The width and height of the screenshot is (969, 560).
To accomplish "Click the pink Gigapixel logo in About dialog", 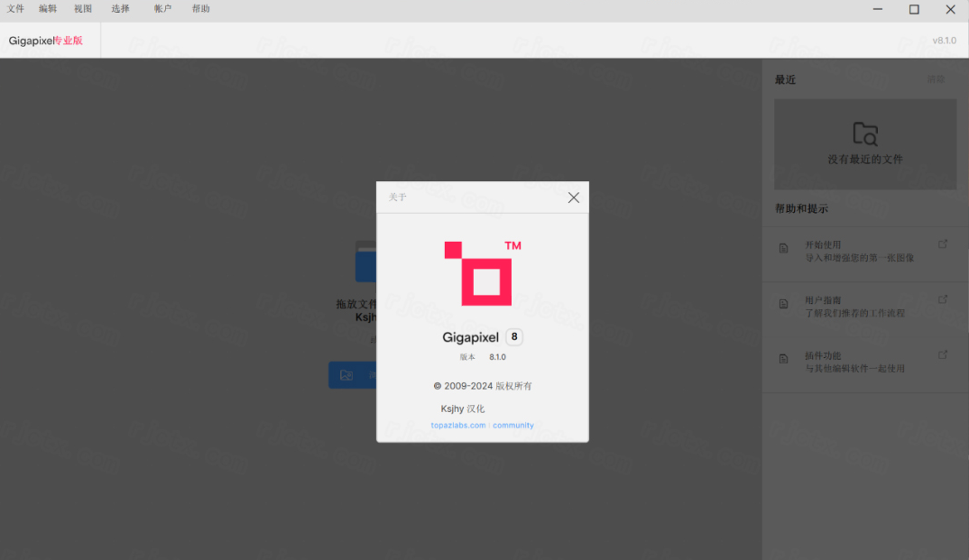I will tap(478, 273).
